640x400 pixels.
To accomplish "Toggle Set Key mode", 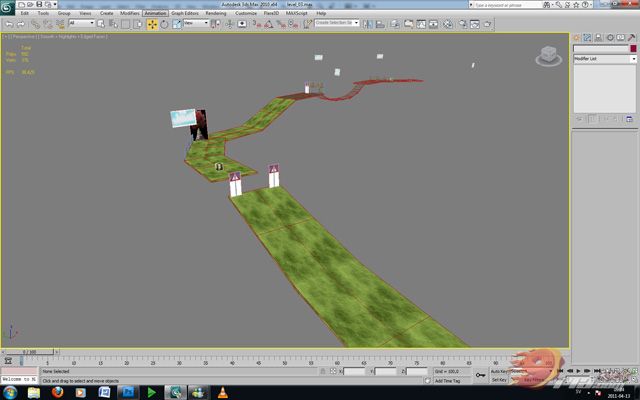I will (x=499, y=380).
